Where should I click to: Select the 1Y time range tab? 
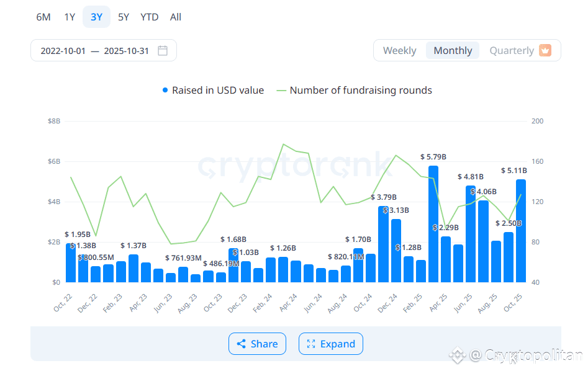70,17
